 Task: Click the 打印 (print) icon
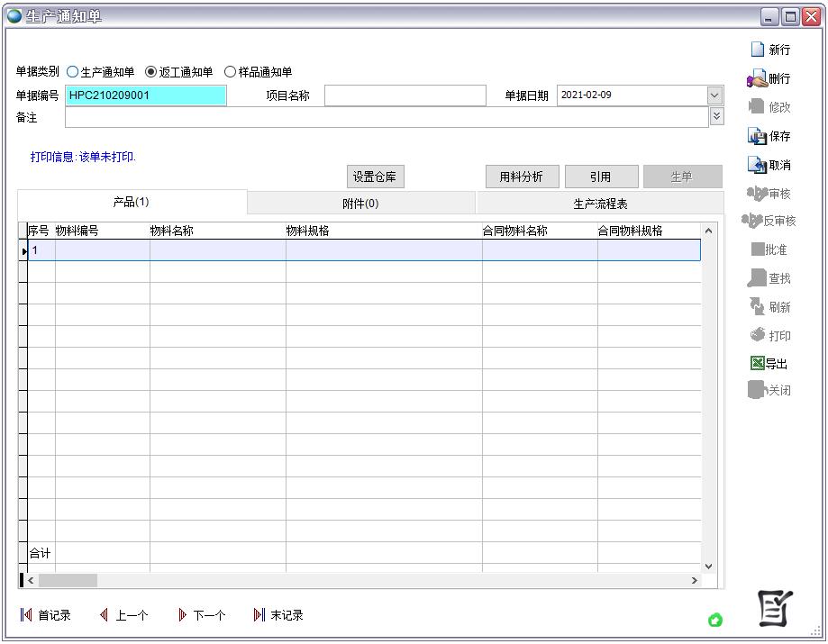pyautogui.click(x=769, y=335)
